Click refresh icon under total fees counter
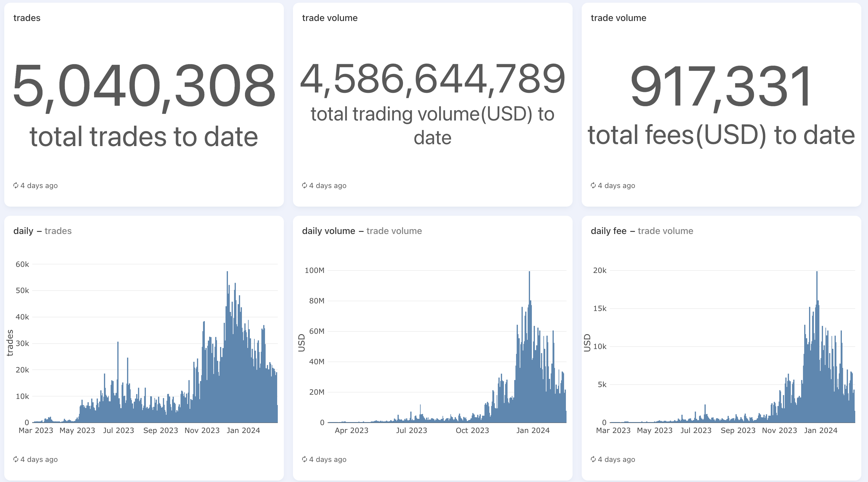The image size is (868, 482). click(593, 185)
